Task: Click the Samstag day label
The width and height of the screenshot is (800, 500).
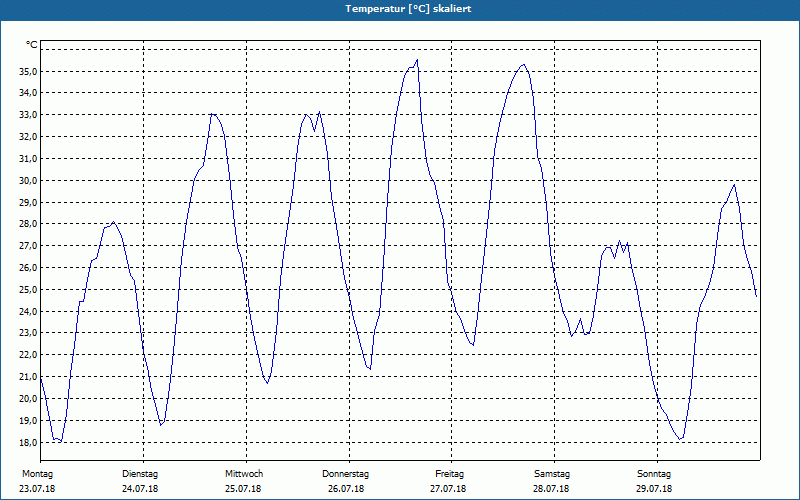Action: point(552,474)
